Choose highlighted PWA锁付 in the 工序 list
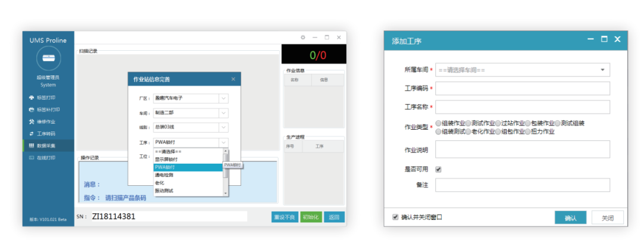This screenshot has height=242, width=644. [188, 167]
